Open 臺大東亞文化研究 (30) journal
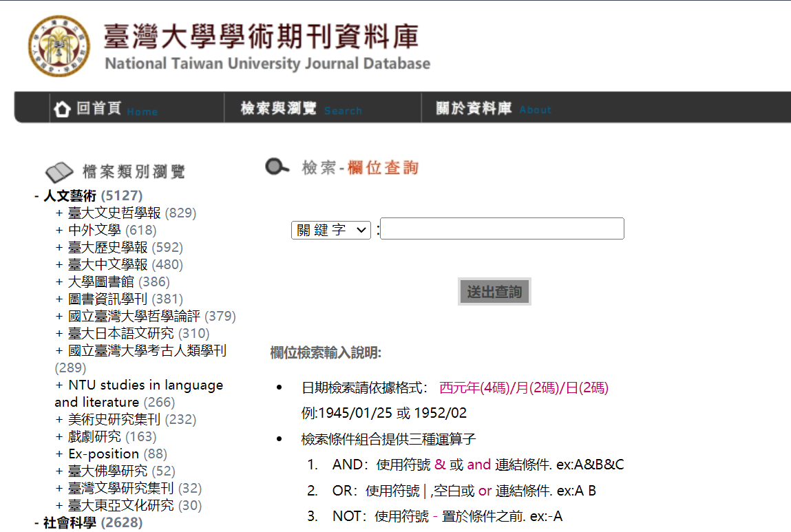 [128, 504]
